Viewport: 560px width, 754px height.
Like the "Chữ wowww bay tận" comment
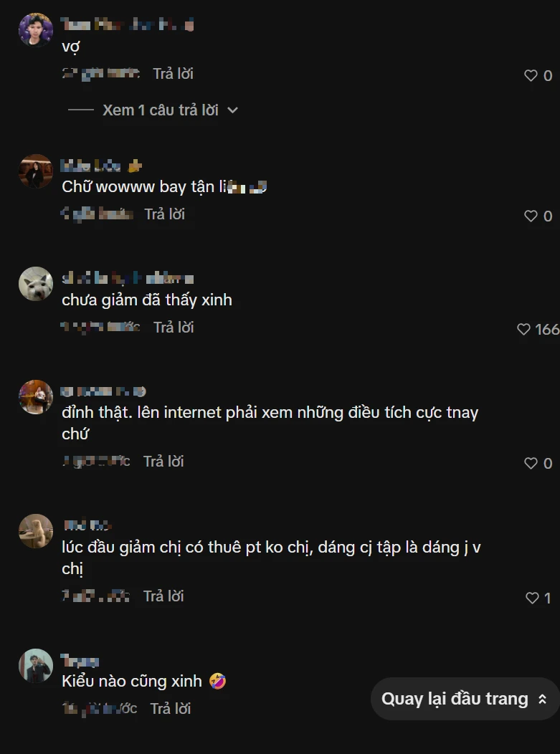pyautogui.click(x=531, y=216)
